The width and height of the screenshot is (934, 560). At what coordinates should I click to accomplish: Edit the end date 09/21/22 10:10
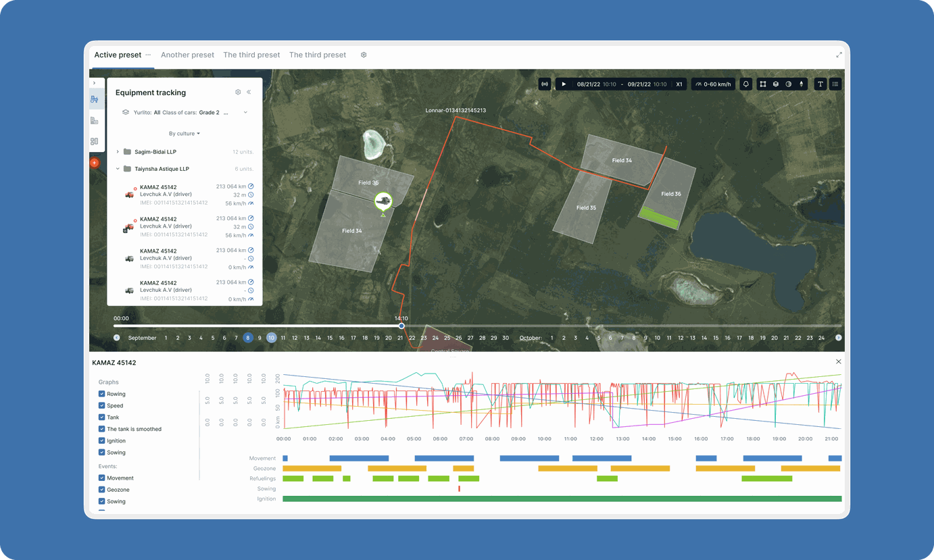click(647, 84)
